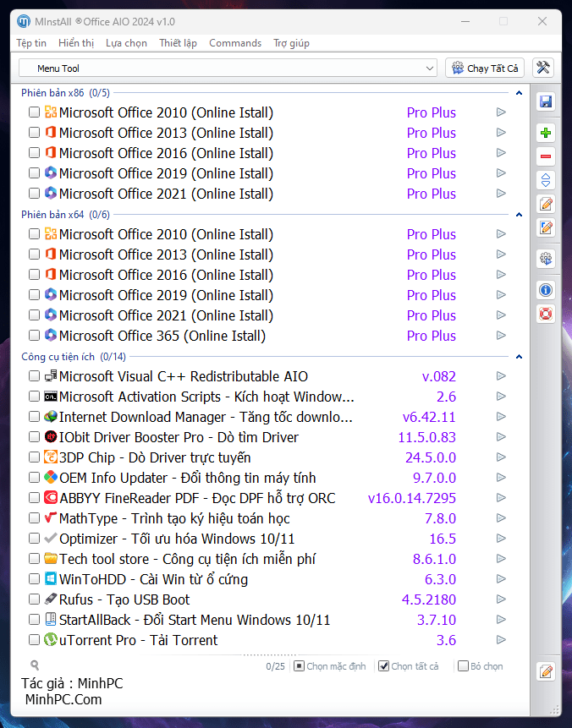
Task: Click the Phiên bản x64 (0/6) group header
Action: coord(65,215)
